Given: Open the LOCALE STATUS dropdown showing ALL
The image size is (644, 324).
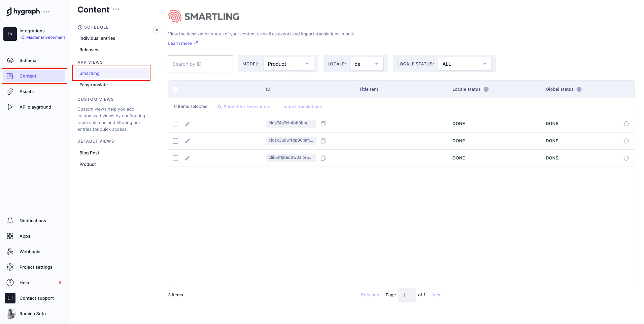Looking at the screenshot, I should tap(464, 64).
